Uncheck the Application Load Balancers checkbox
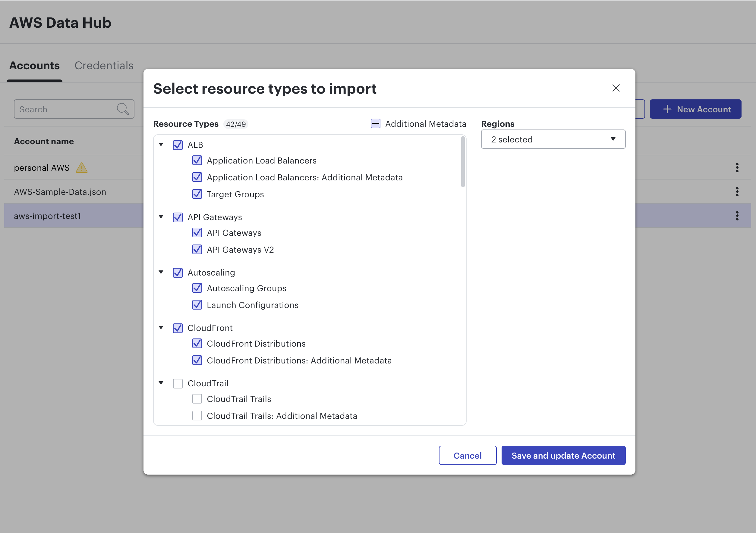756x533 pixels. (x=197, y=160)
